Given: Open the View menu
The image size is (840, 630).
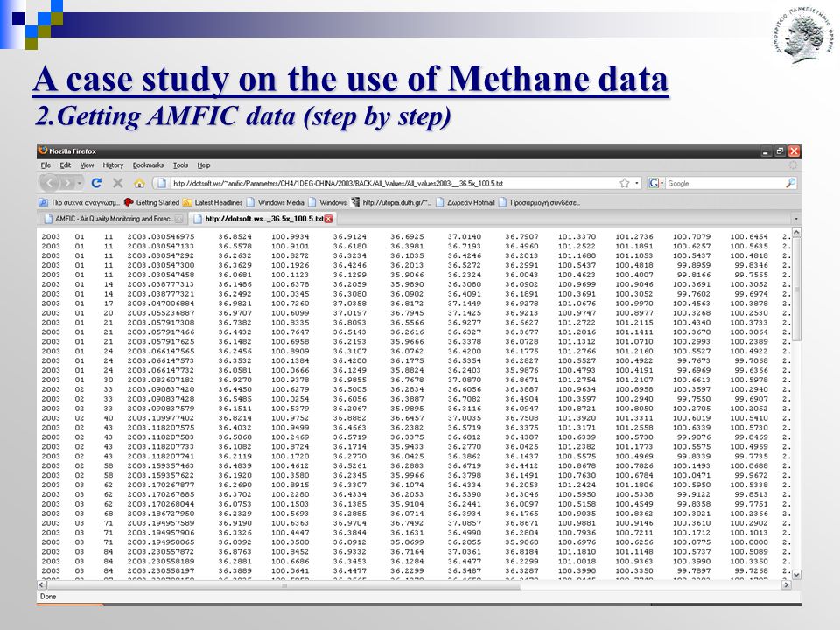Looking at the screenshot, I should 87,165.
